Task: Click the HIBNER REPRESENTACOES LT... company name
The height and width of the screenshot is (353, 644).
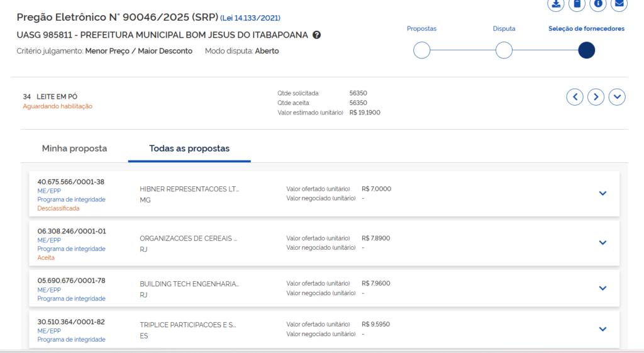Action: click(x=189, y=189)
